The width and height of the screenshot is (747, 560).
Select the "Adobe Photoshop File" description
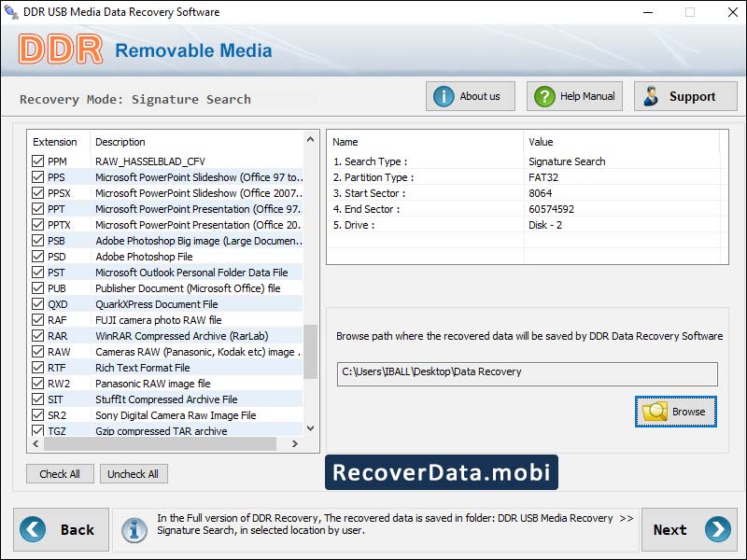point(144,257)
